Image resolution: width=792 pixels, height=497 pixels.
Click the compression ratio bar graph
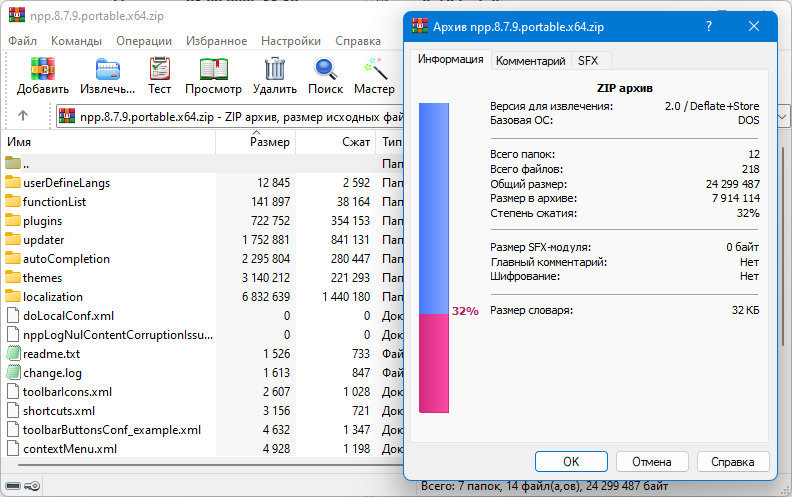click(x=434, y=258)
